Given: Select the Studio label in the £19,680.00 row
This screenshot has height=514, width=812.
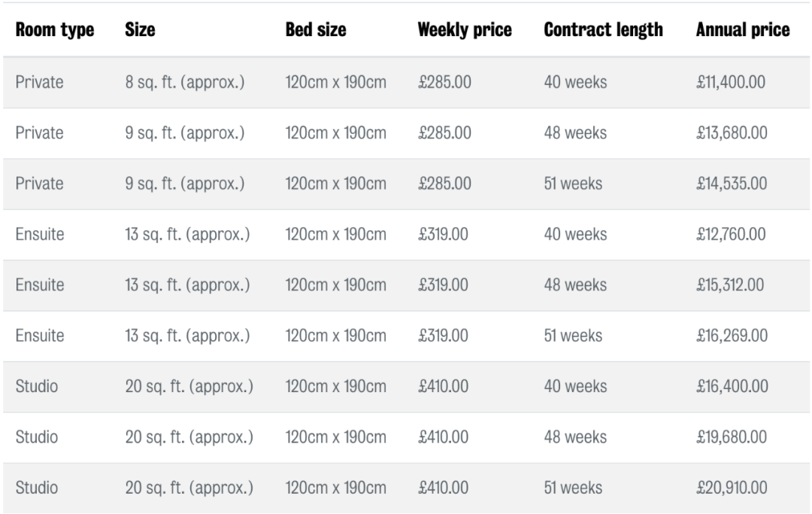Looking at the screenshot, I should point(37,437).
